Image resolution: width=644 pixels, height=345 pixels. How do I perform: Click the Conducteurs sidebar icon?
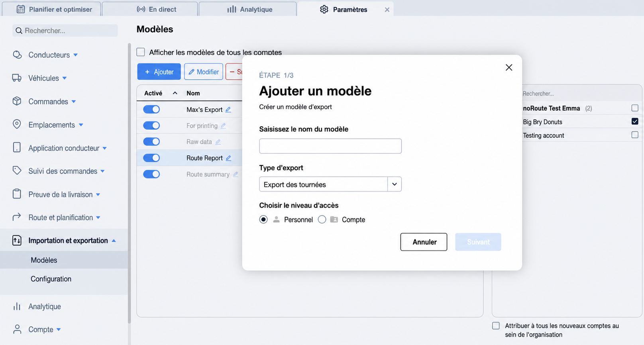[x=17, y=55]
